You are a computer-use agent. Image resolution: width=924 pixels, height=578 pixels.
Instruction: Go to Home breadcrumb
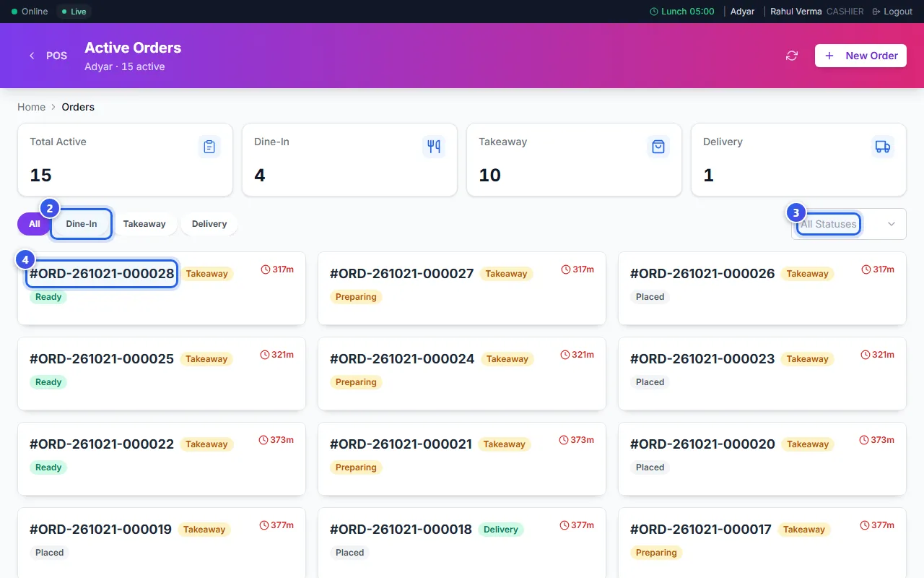31,107
